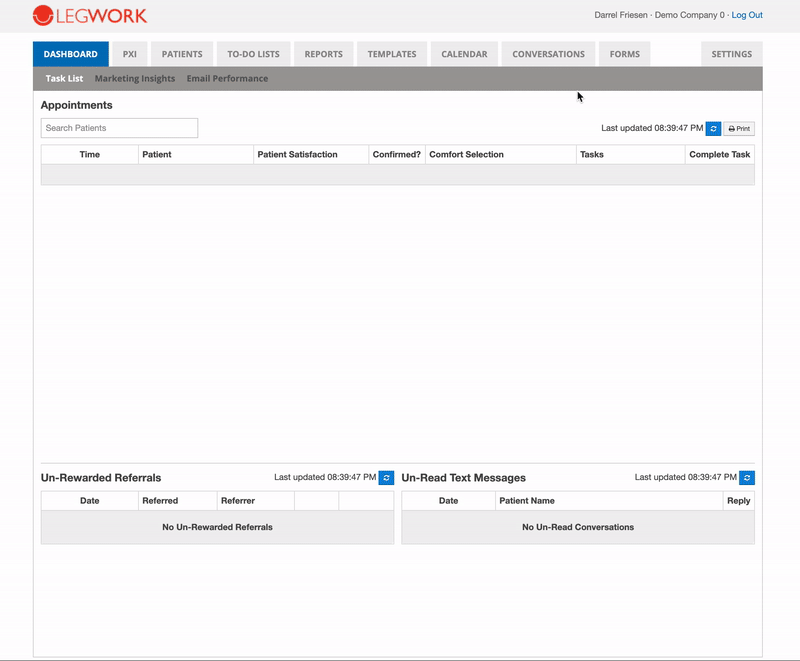Go to the To-Do Lists tab
The width and height of the screenshot is (800, 661).
[254, 54]
